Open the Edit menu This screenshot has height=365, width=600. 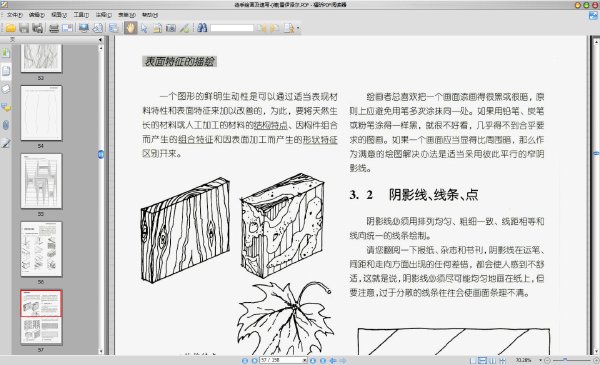click(37, 15)
